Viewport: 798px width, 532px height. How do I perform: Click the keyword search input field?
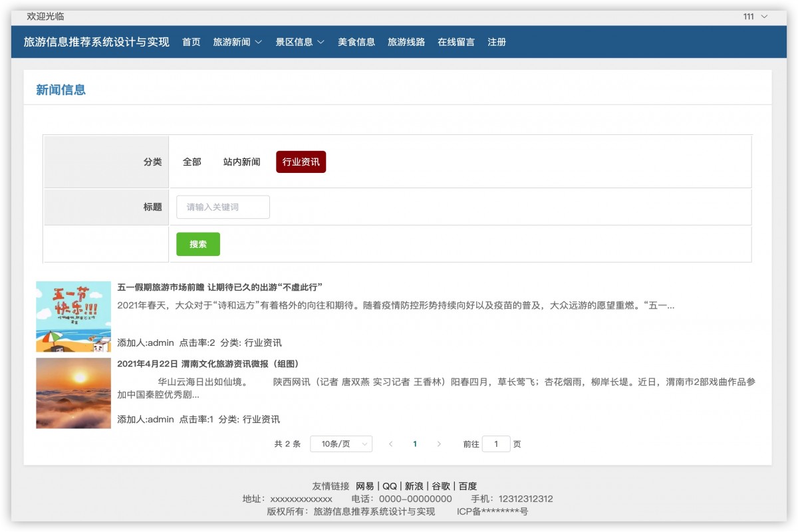pos(223,207)
